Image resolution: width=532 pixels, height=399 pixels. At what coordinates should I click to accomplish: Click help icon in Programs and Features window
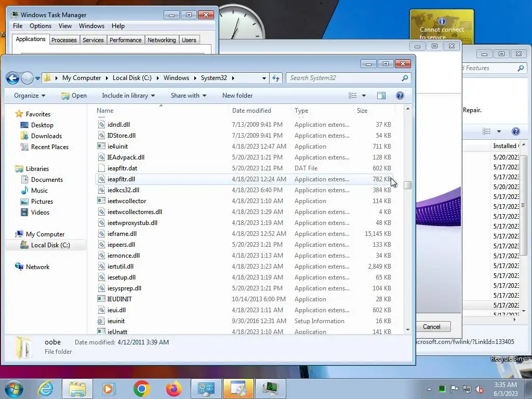516,131
